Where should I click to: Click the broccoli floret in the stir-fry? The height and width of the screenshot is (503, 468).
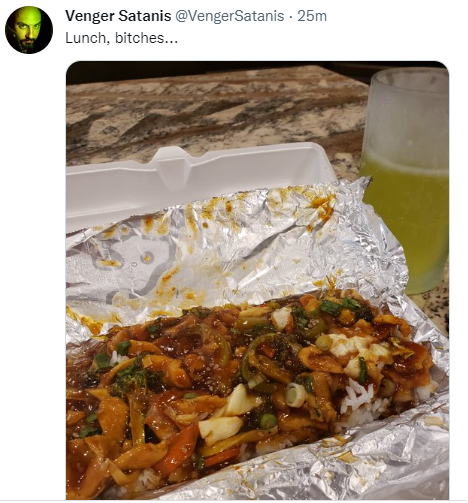135,378
